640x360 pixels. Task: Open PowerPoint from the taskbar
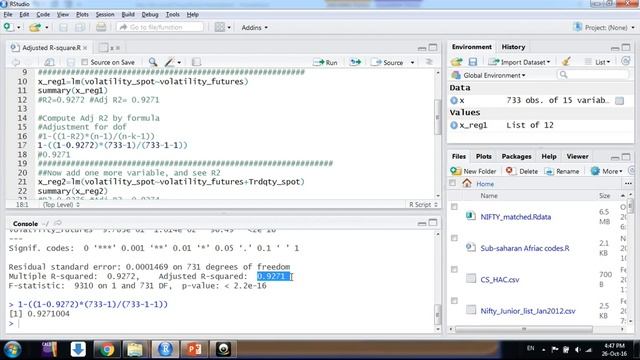pyautogui.click(x=194, y=349)
